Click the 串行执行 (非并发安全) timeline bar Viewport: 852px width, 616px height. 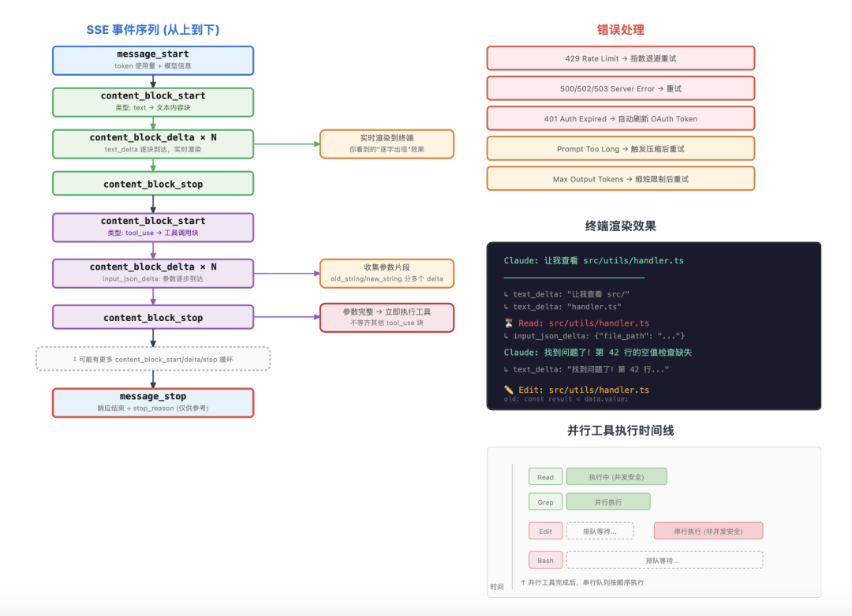708,531
